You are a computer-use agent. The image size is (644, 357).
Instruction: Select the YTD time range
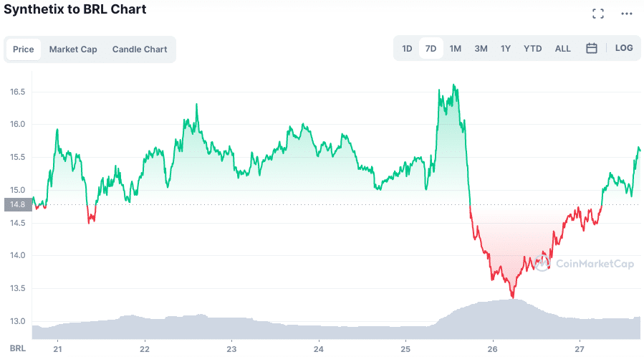(x=532, y=49)
